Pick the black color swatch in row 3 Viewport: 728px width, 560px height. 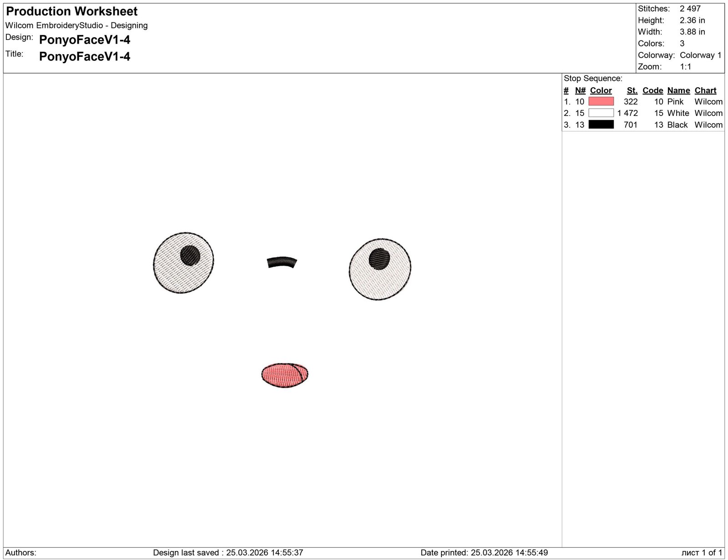[601, 125]
